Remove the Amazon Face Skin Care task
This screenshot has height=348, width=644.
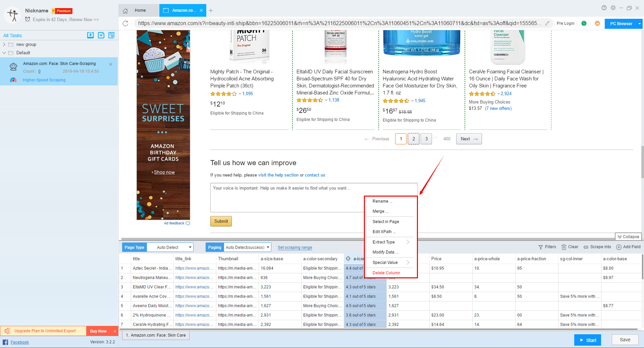[x=111, y=64]
